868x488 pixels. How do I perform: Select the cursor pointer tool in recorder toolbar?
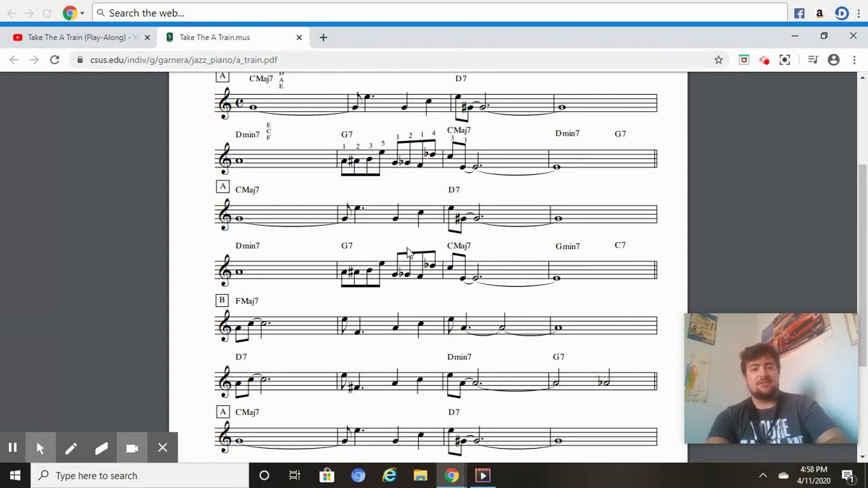40,448
